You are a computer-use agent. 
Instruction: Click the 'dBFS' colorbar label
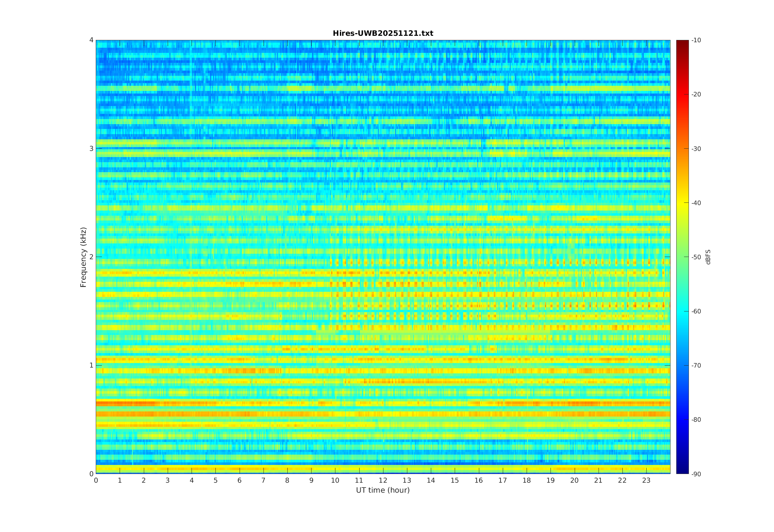[708, 257]
